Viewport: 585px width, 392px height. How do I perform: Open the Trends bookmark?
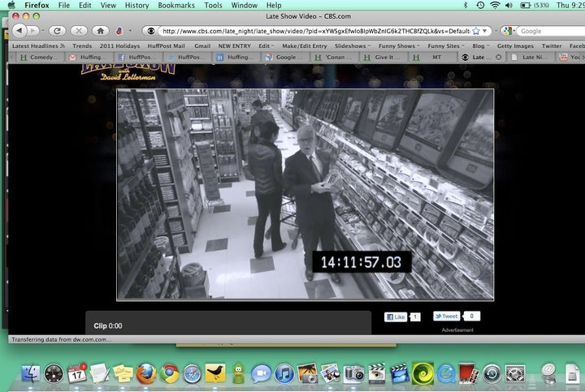[x=82, y=45]
